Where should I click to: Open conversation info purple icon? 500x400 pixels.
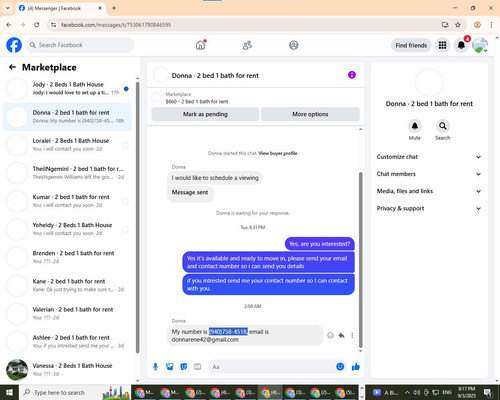[x=352, y=75]
